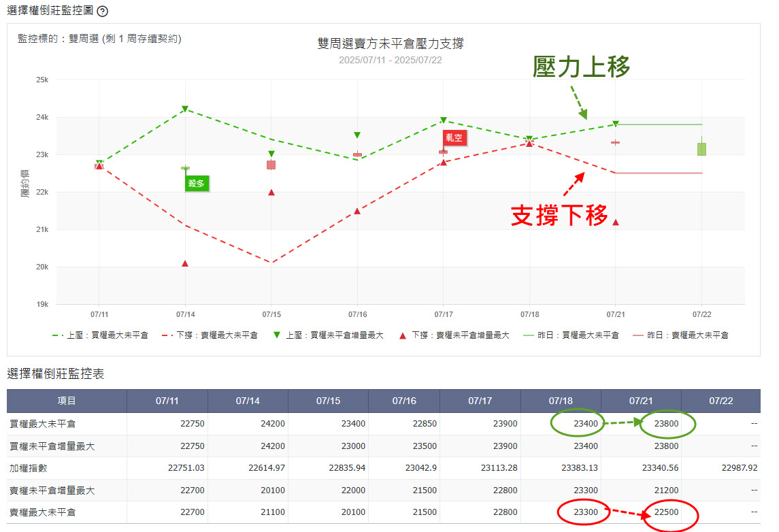Click the green triangle marker at 07/14 peak

click(x=185, y=110)
